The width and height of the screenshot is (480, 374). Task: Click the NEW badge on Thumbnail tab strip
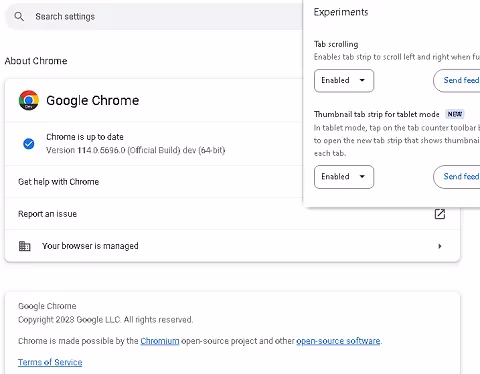point(455,114)
